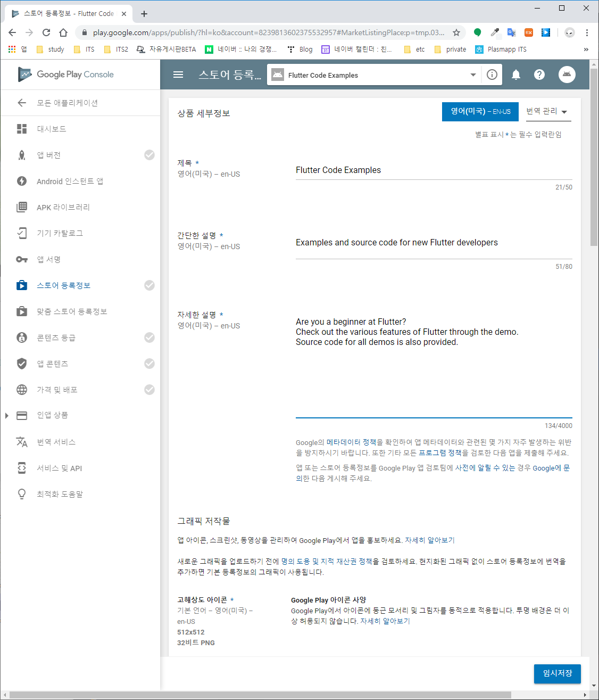Image resolution: width=599 pixels, height=700 pixels.
Task: Click the optimization tips lightbulb icon
Action: (x=22, y=494)
